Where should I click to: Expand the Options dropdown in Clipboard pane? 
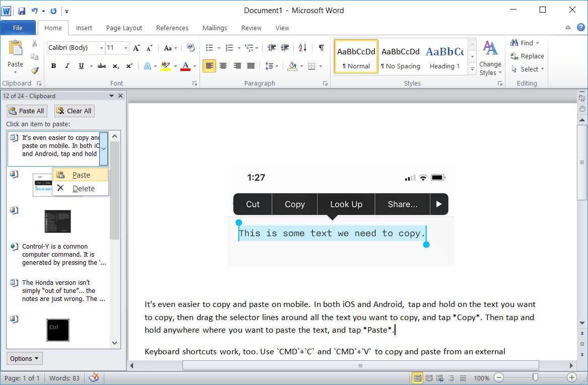(24, 358)
